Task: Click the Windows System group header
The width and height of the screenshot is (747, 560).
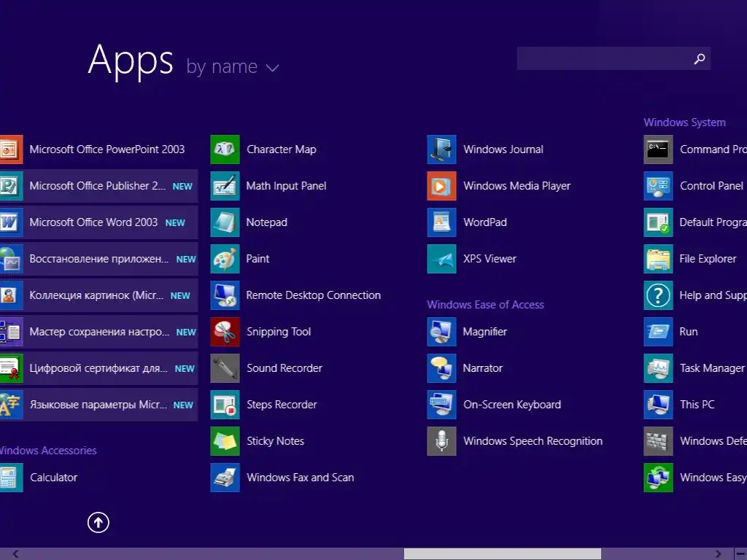Action: coord(684,122)
